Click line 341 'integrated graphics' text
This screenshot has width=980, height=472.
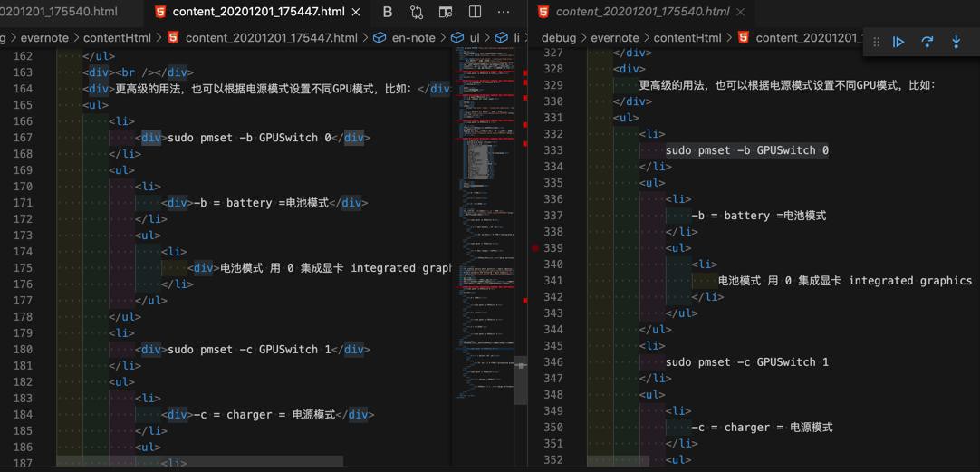pyautogui.click(x=910, y=280)
